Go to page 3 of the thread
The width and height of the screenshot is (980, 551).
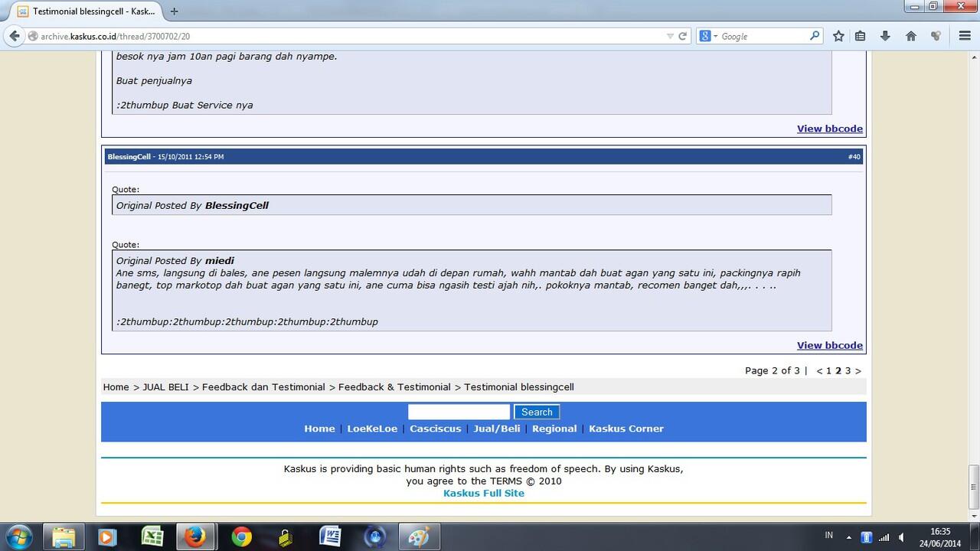tap(848, 370)
